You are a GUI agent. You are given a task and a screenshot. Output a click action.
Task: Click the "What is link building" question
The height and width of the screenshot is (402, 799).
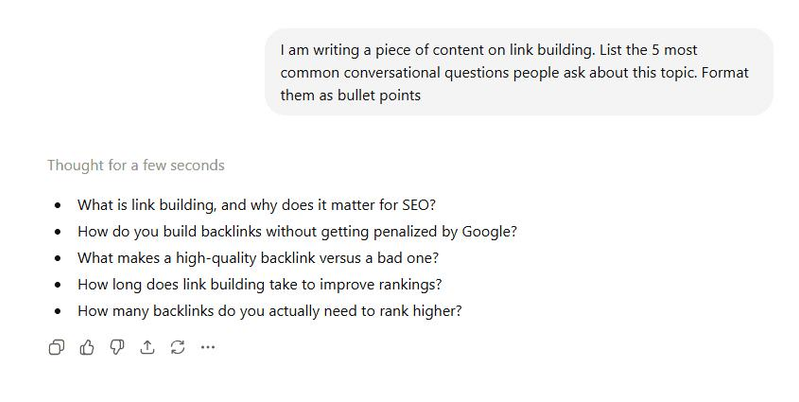(256, 205)
